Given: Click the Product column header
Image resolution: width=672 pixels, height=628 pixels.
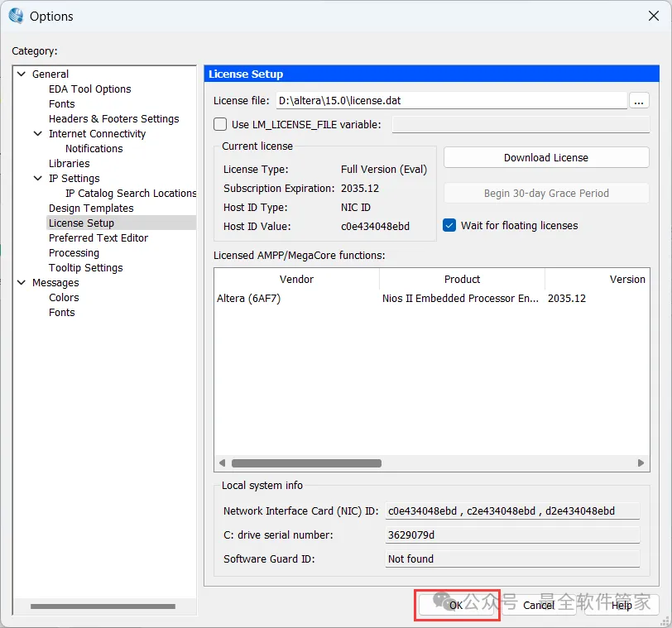Looking at the screenshot, I should click(462, 280).
